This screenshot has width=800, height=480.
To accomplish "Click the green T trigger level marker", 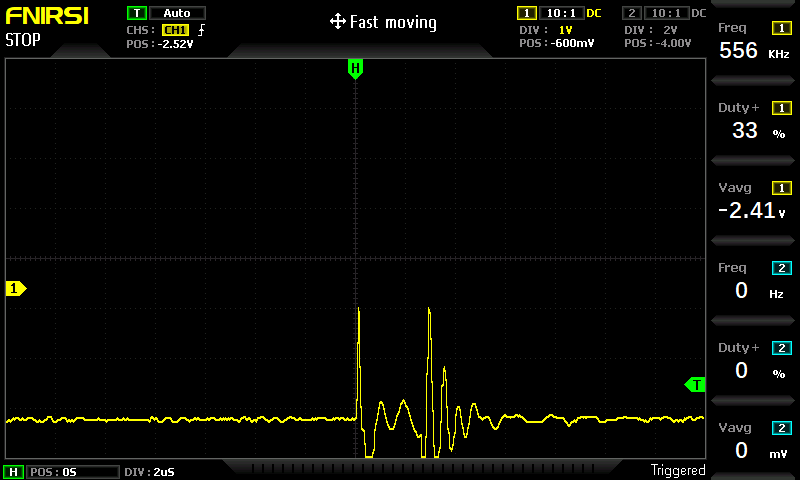I will [695, 385].
